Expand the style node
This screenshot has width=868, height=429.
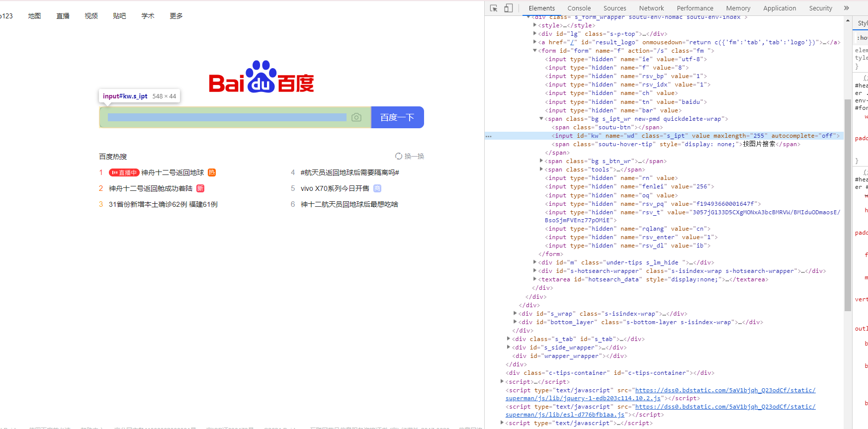(535, 25)
